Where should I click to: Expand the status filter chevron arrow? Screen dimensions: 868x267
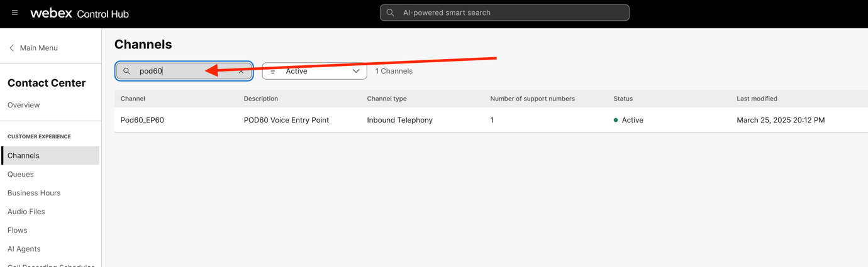[356, 71]
